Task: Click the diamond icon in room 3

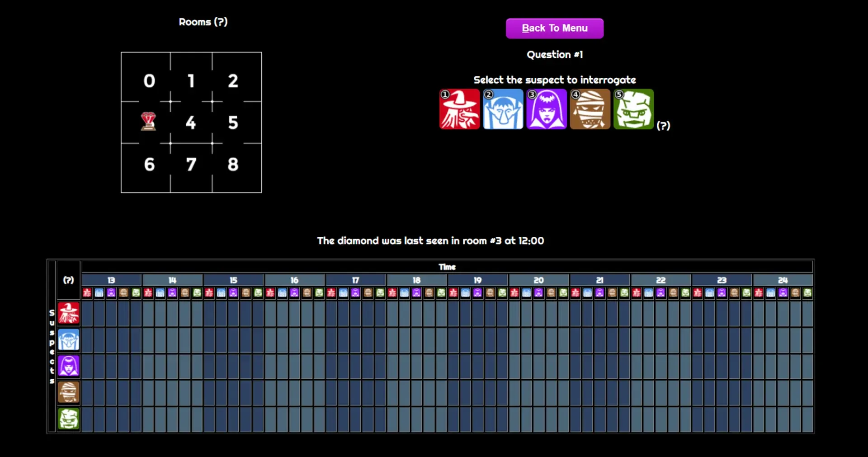Action: click(148, 122)
